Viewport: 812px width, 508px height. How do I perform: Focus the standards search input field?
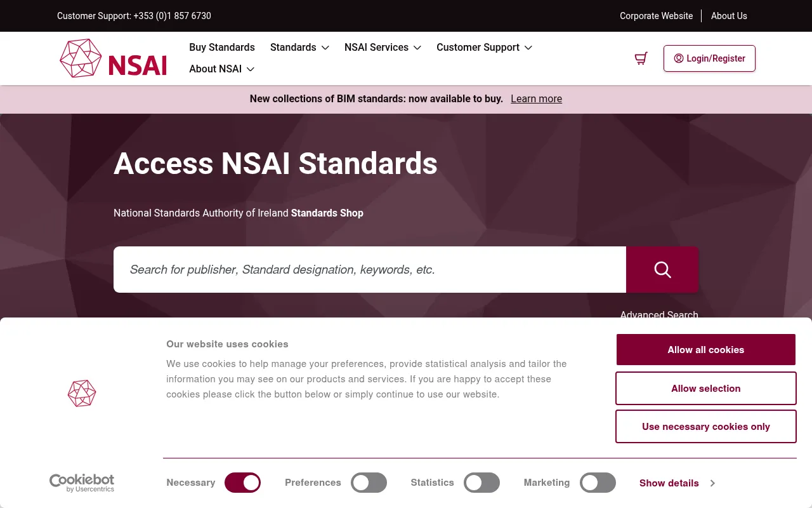370,270
